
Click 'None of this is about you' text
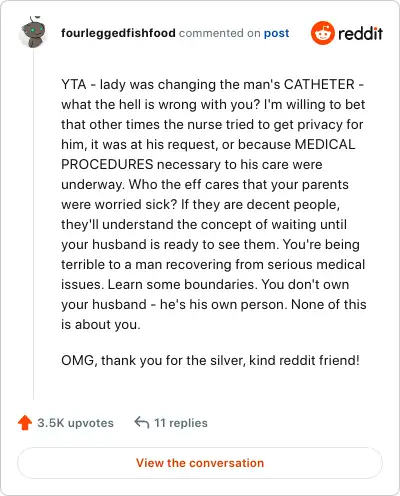(214, 314)
